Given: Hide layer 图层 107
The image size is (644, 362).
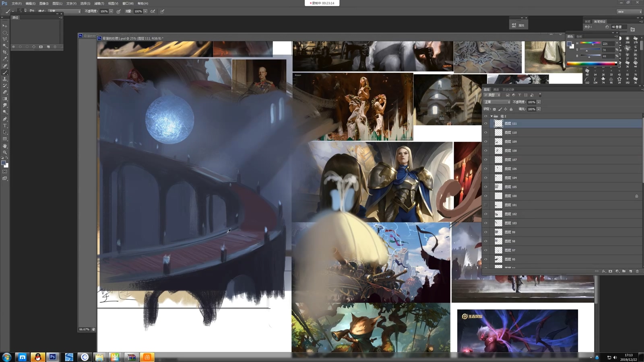Looking at the screenshot, I should click(x=486, y=160).
